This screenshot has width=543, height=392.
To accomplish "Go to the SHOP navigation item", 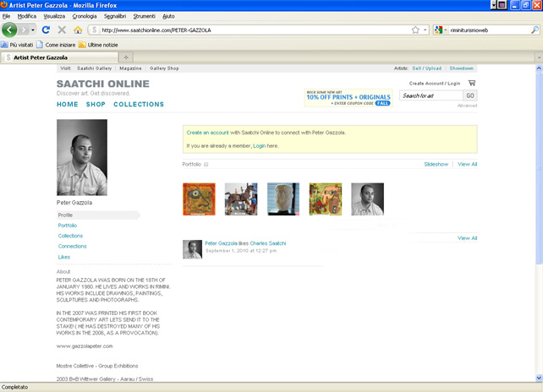I will (x=96, y=105).
